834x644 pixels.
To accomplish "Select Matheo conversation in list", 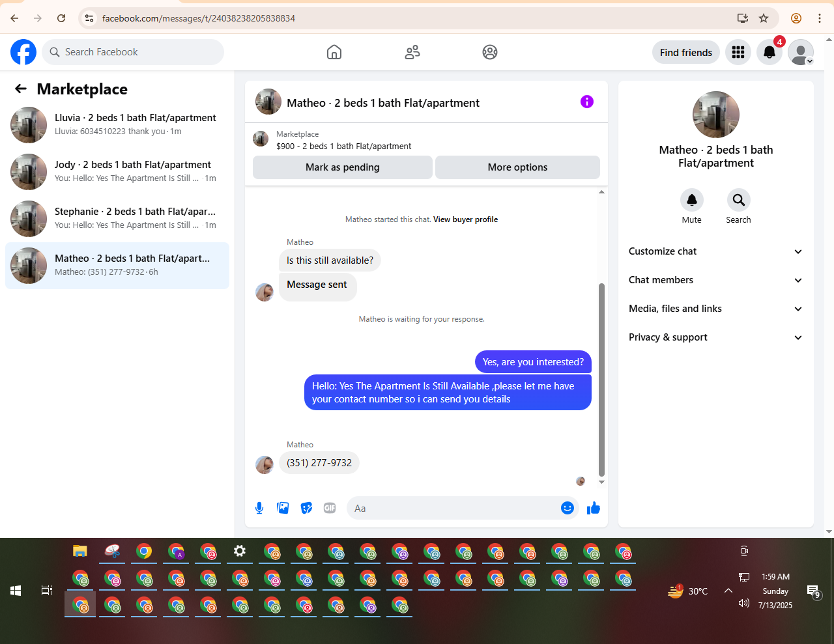I will pos(117,266).
